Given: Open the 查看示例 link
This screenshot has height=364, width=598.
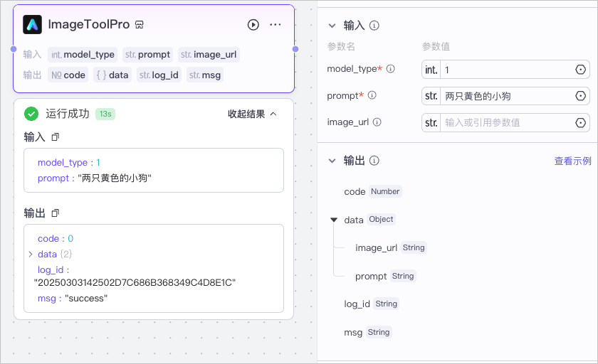Looking at the screenshot, I should pyautogui.click(x=572, y=161).
